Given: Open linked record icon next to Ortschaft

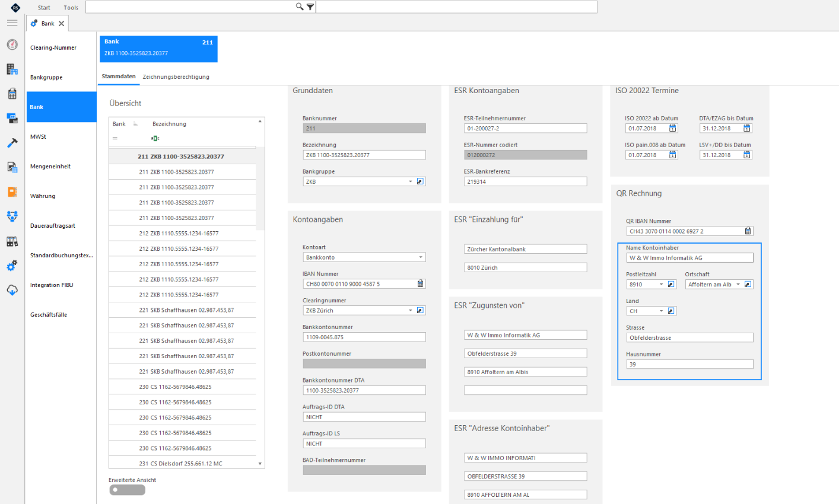Looking at the screenshot, I should (x=748, y=284).
